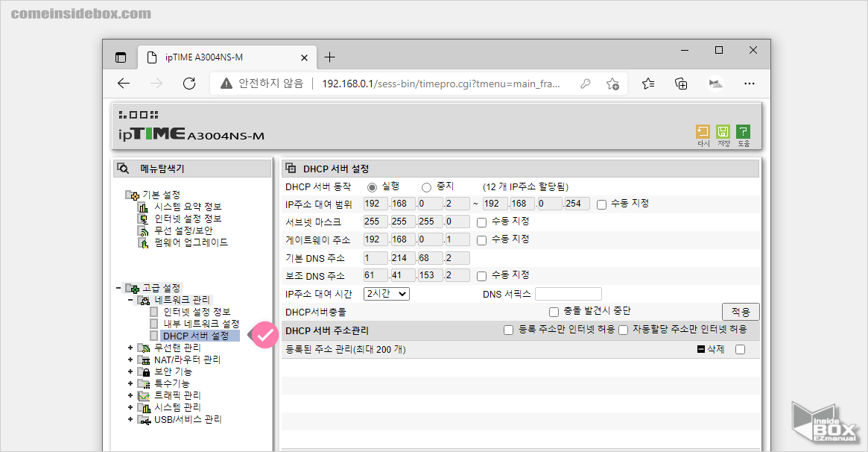The width and height of the screenshot is (868, 452).
Task: Collapse the 네트워크 관리 tree node
Action: (x=130, y=301)
